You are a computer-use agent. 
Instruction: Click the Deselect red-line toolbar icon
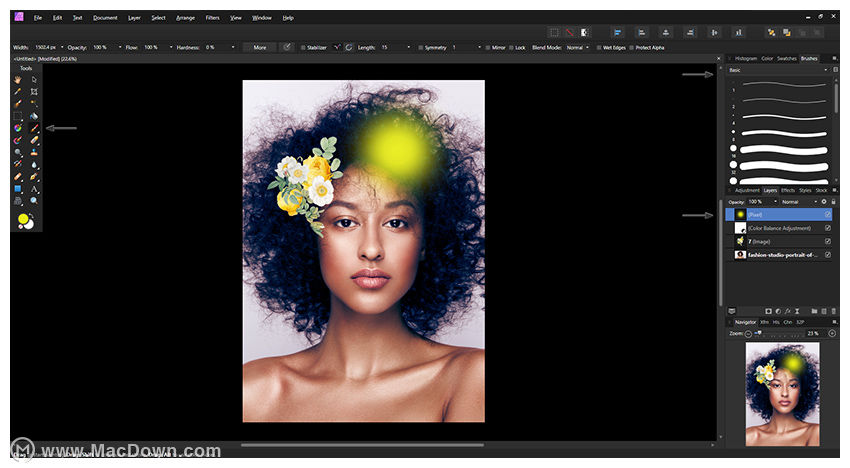[x=569, y=33]
